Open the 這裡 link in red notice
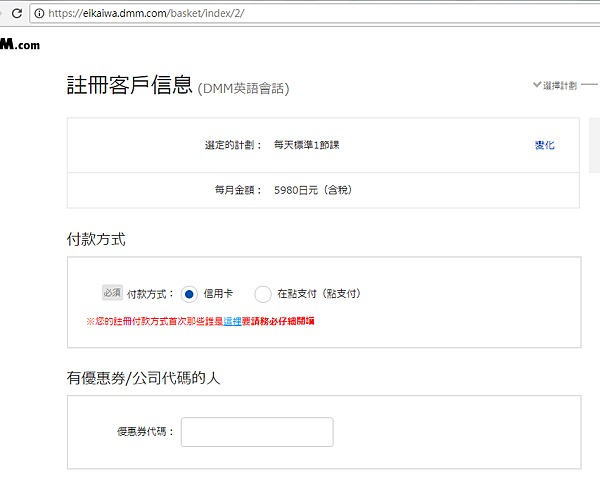Viewport: 600px width, 478px height. pos(232,321)
